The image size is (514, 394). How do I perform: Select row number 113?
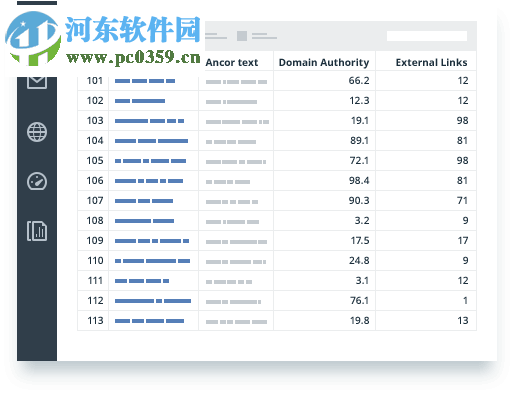point(95,321)
